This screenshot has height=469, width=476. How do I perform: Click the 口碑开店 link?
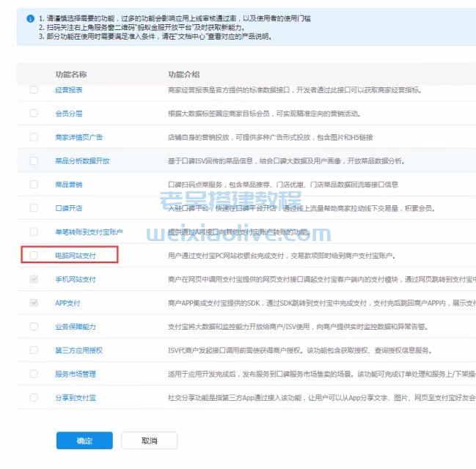pos(69,208)
